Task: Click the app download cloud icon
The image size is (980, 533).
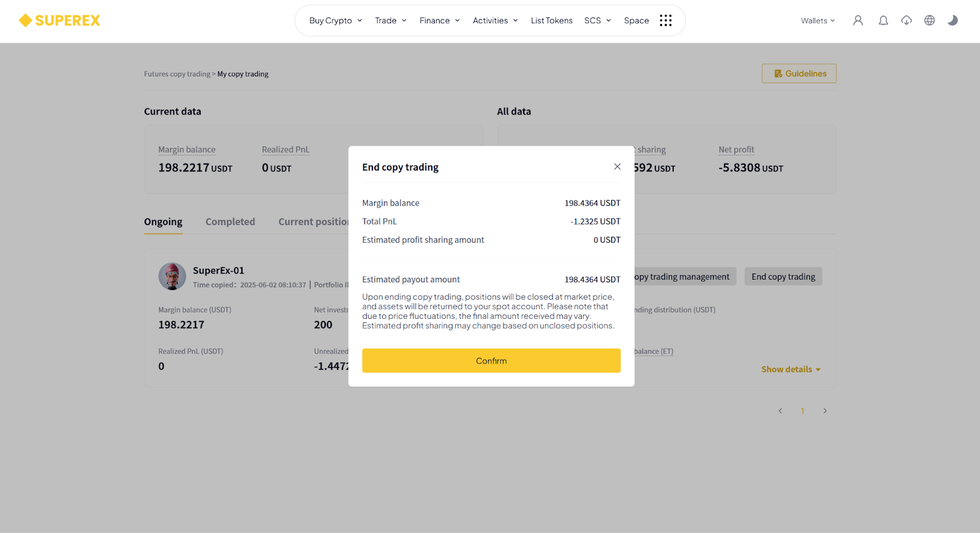Action: [x=907, y=21]
